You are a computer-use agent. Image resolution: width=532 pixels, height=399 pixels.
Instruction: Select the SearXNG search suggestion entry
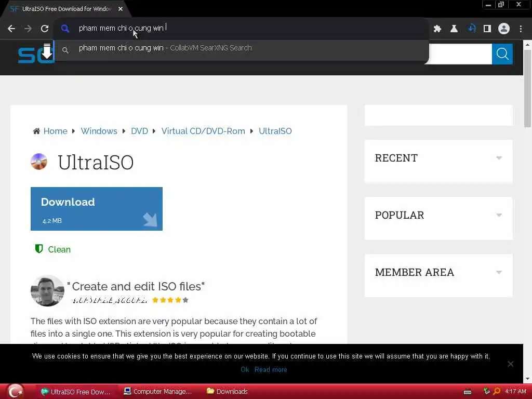(242, 48)
